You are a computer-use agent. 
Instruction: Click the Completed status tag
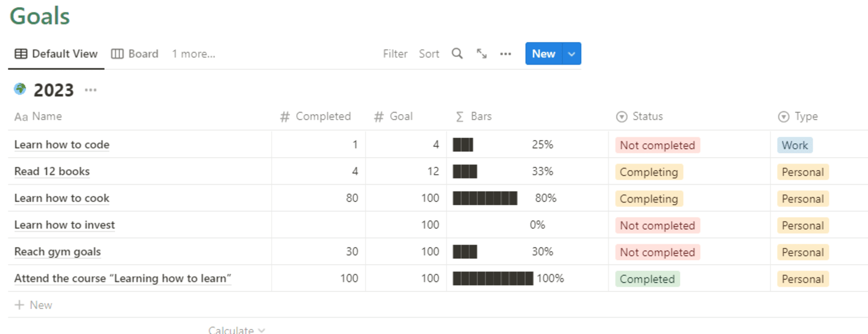[x=647, y=279]
